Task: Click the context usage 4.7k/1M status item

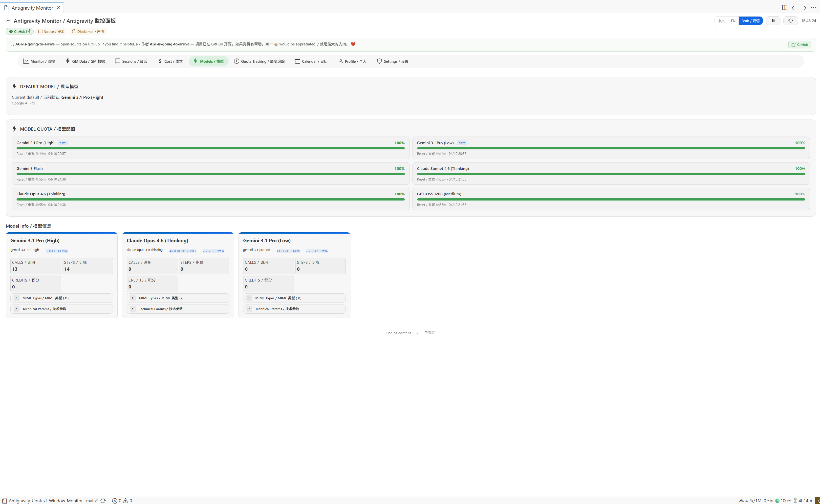Action: pos(755,501)
